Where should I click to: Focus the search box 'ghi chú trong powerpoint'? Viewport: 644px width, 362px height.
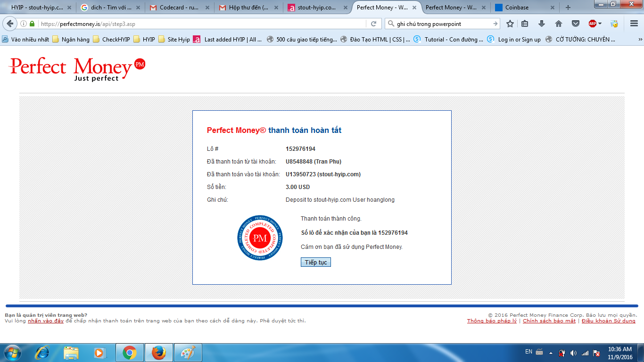(x=442, y=24)
